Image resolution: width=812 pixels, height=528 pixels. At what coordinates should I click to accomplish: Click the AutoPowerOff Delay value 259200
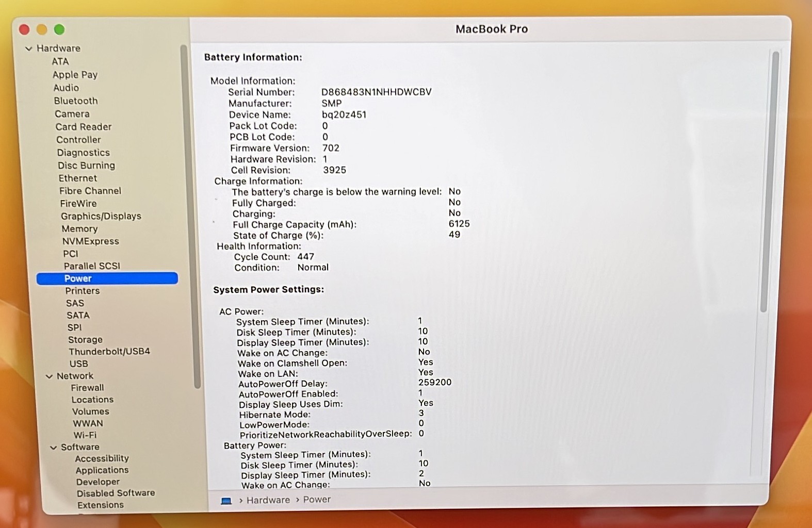coord(435,382)
